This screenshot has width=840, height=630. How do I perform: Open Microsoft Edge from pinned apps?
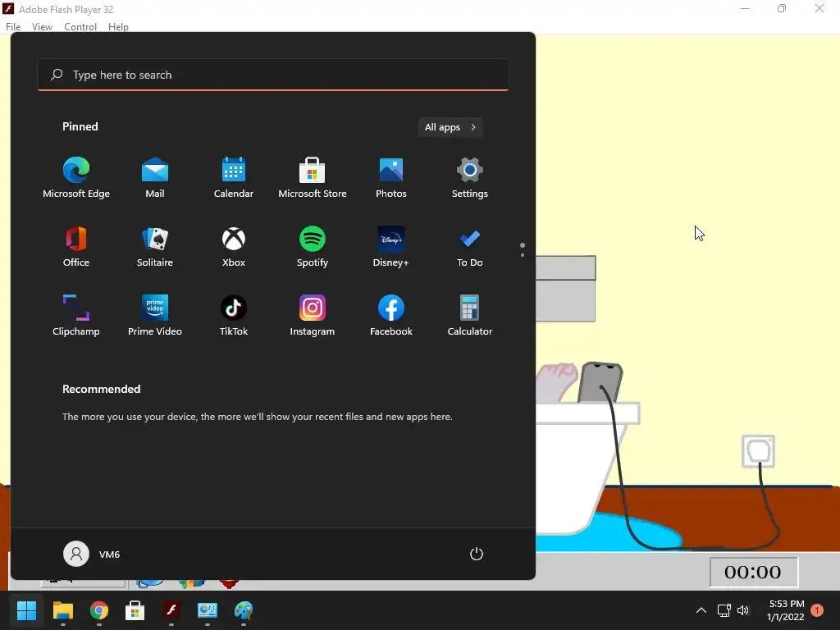(76, 178)
